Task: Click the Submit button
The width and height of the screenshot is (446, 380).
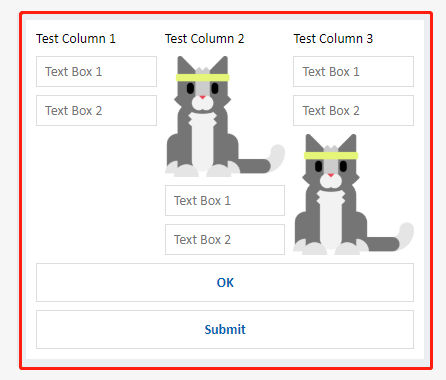Action: pos(225,330)
